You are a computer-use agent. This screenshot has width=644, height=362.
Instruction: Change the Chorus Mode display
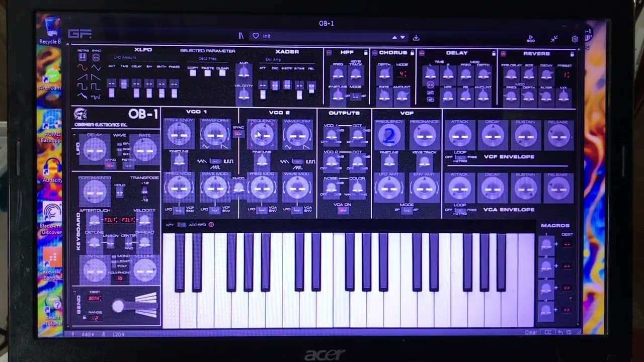(x=403, y=73)
